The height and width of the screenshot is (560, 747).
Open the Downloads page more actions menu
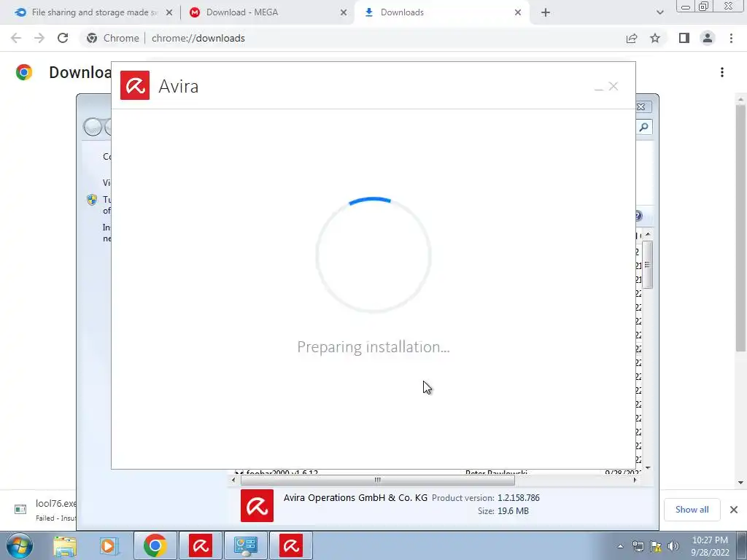722,72
